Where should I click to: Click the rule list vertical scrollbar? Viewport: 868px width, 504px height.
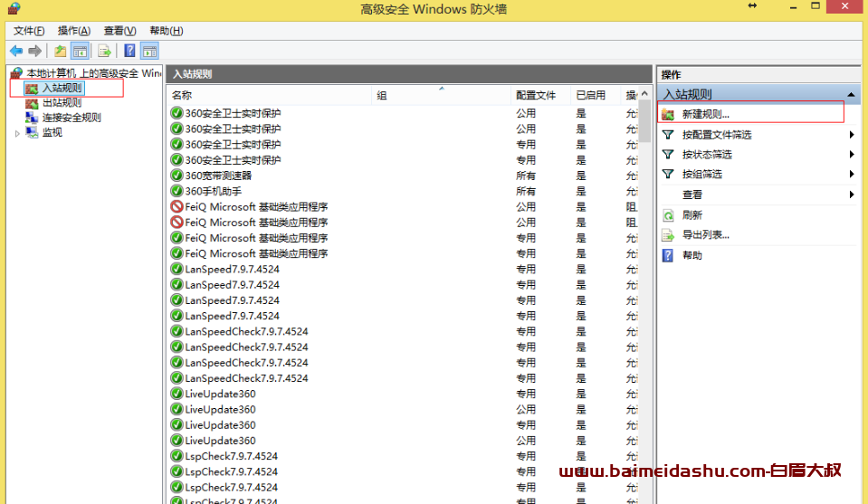point(644,271)
